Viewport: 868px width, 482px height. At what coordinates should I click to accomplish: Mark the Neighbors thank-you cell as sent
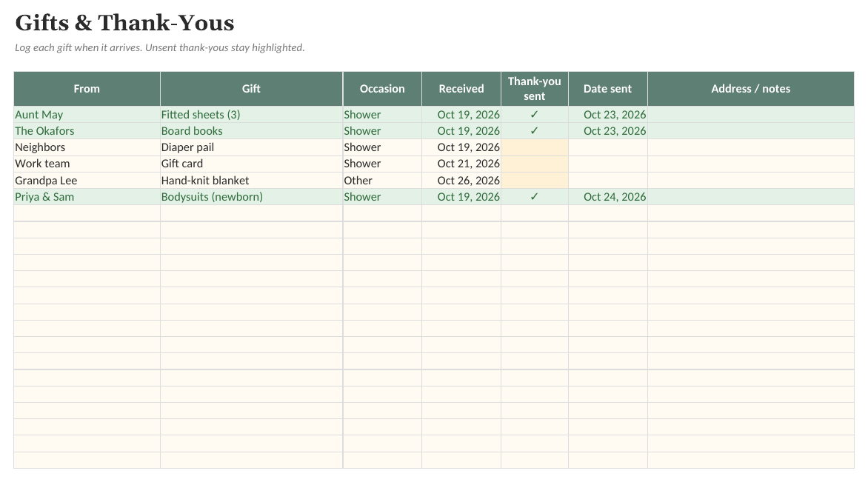pyautogui.click(x=534, y=147)
